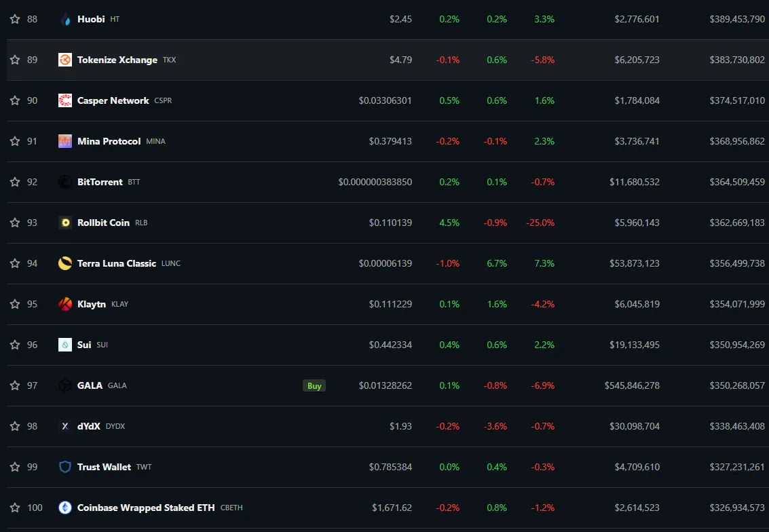Open the Sui coin name link
The height and width of the screenshot is (532, 769).
coord(84,345)
